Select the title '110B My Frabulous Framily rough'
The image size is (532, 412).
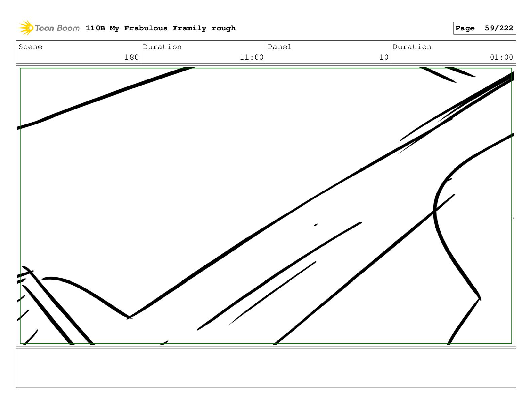[x=161, y=28]
